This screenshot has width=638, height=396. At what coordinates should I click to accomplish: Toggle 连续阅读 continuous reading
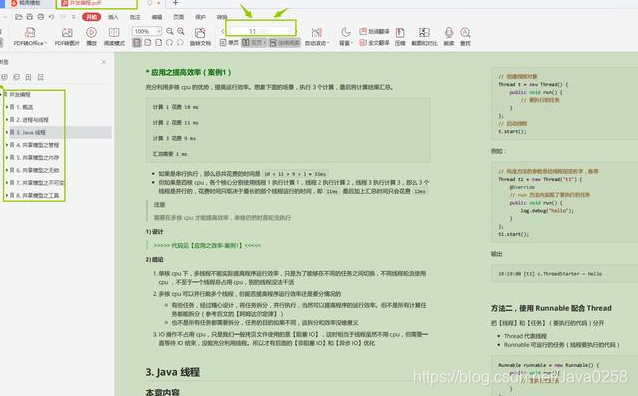click(284, 42)
